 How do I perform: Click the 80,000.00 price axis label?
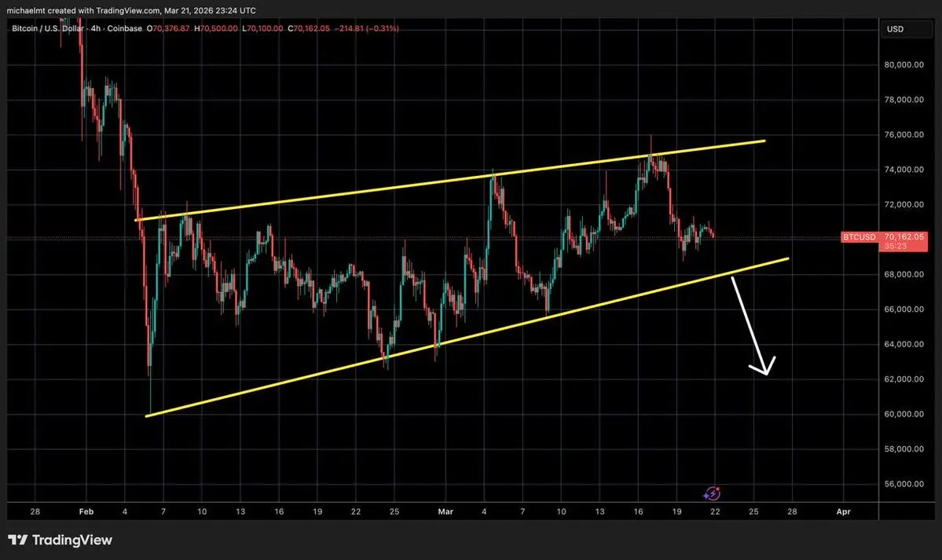click(x=904, y=64)
